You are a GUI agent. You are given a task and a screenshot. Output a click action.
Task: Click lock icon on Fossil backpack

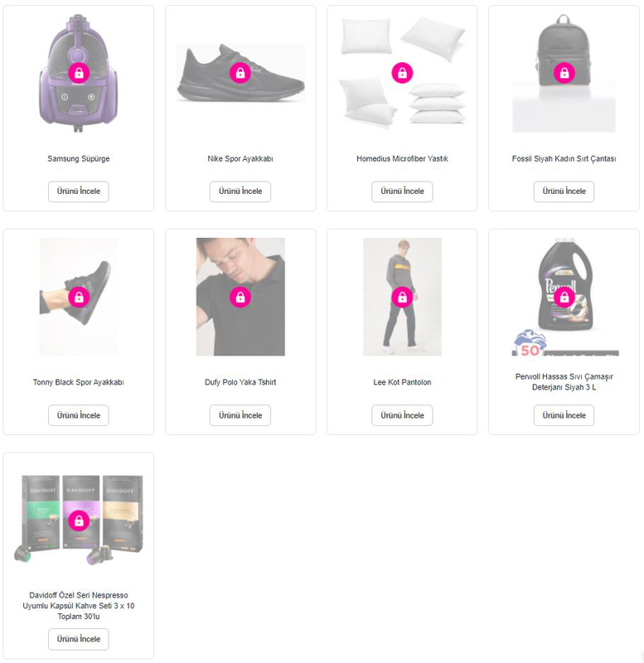564,73
